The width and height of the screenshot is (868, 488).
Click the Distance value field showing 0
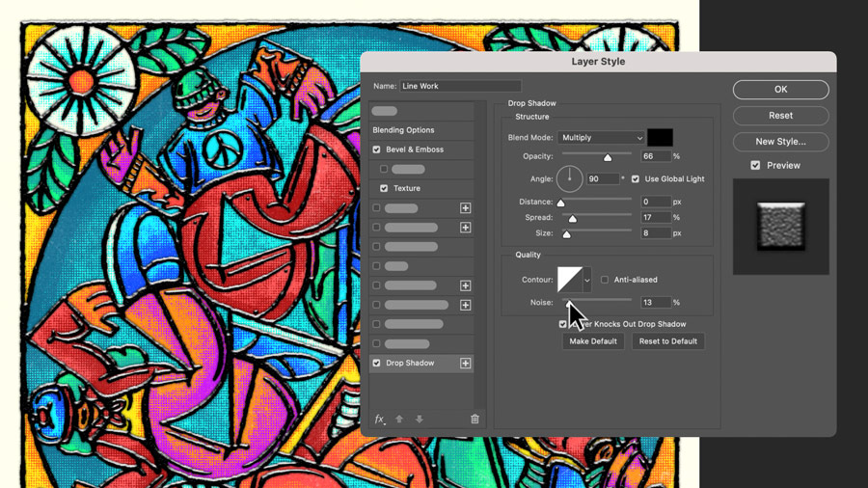[x=656, y=202]
